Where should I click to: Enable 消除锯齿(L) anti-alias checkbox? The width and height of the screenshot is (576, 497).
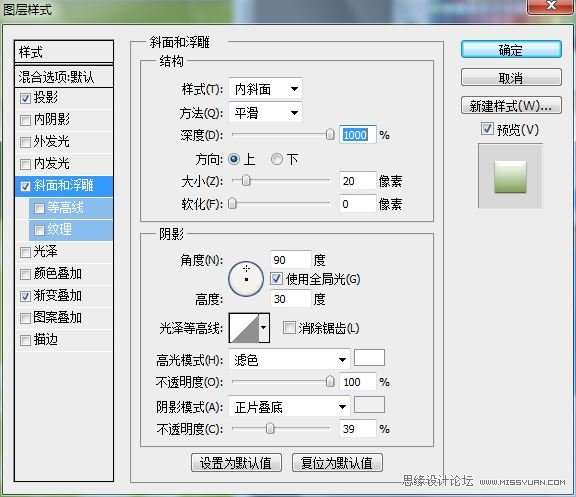tap(289, 328)
